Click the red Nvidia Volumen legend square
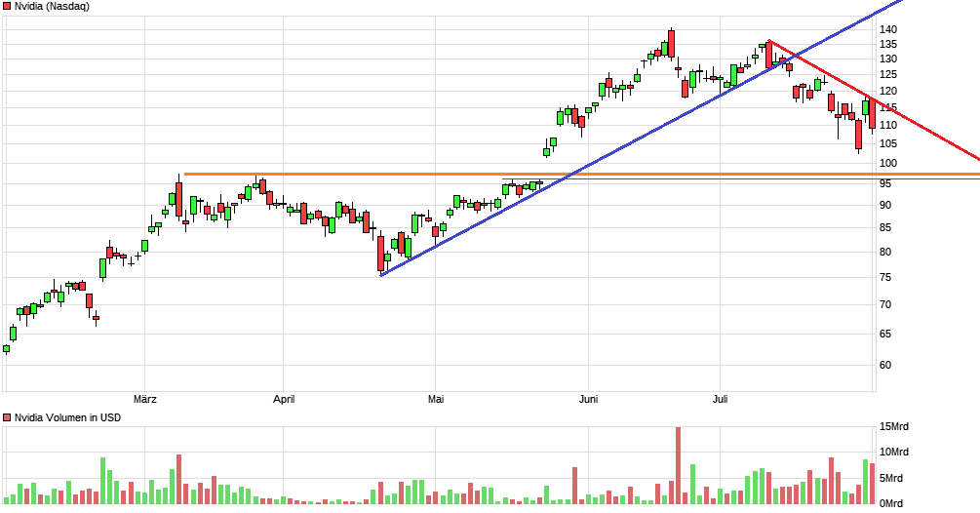Viewport: 980px width, 513px height. [7, 417]
